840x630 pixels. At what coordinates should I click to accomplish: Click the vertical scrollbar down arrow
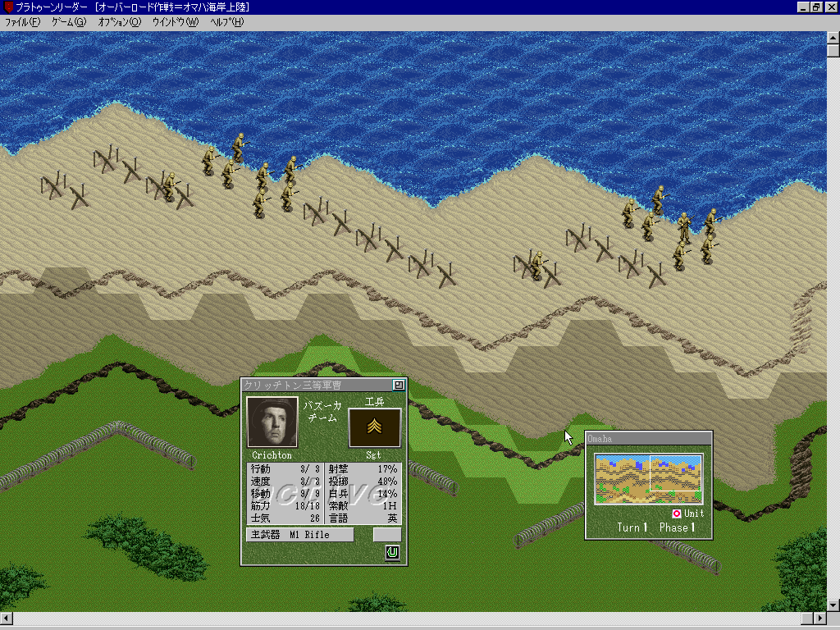(833, 605)
